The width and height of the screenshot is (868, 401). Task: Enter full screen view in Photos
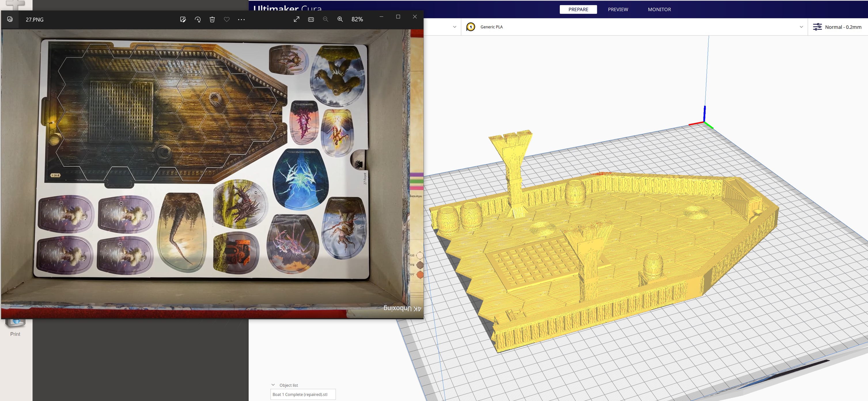(296, 19)
